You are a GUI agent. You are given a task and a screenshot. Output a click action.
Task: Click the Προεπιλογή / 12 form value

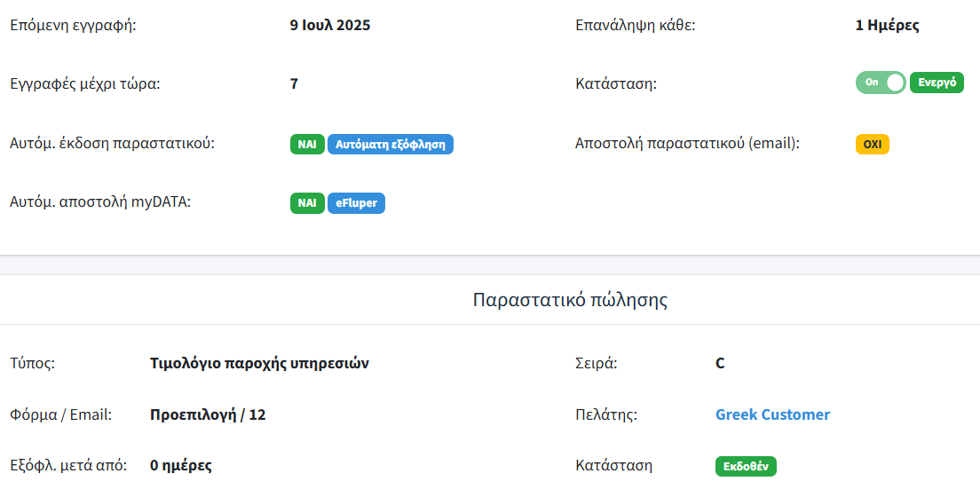tap(208, 414)
